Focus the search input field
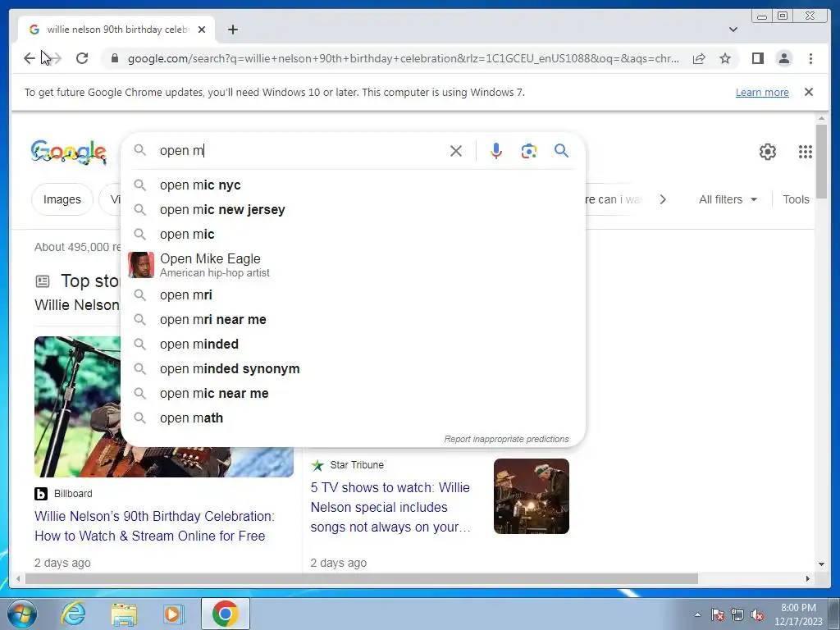 click(300, 151)
